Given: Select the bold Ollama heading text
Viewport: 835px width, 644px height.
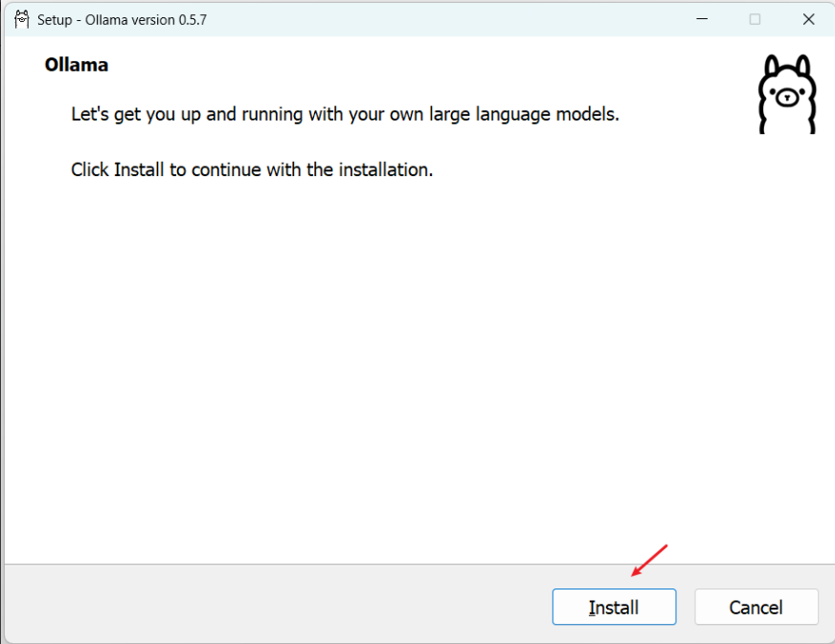Looking at the screenshot, I should tap(77, 64).
